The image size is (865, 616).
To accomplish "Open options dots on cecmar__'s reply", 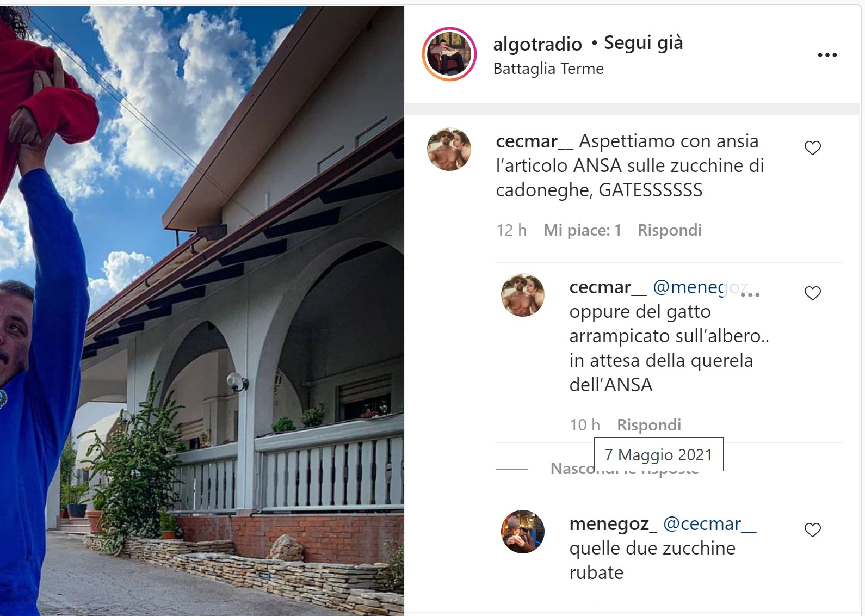I will click(x=750, y=295).
